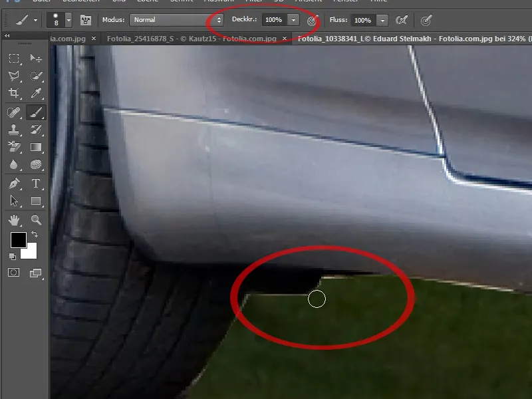This screenshot has height=399, width=532.
Task: Collapse the toolbox with double arrows
Action: pos(7,36)
